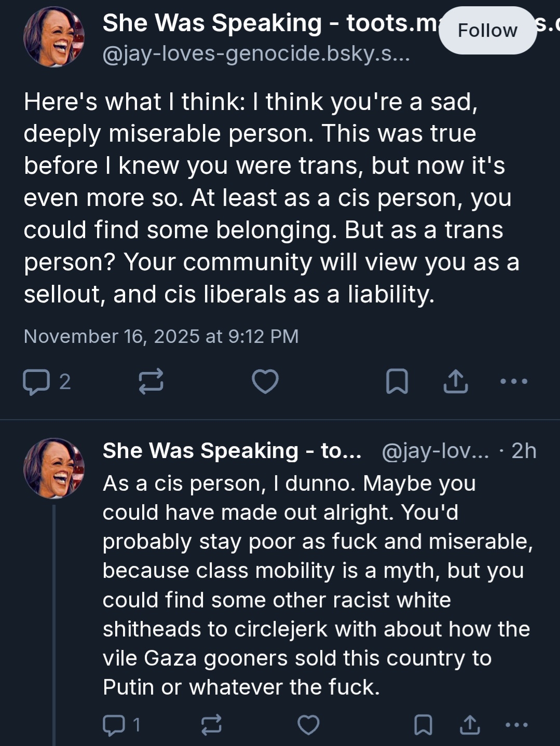The width and height of the screenshot is (560, 746).
Task: Reply to the second post
Action: point(114,725)
